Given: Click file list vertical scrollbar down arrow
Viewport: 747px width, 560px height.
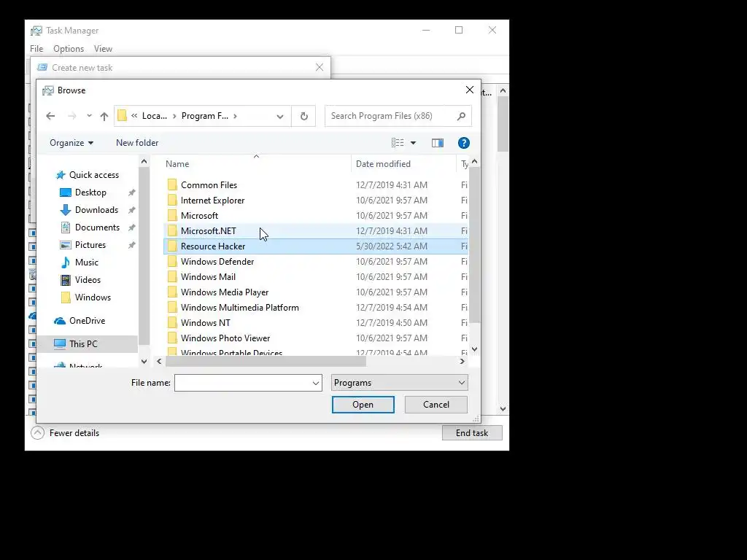Looking at the screenshot, I should click(474, 349).
